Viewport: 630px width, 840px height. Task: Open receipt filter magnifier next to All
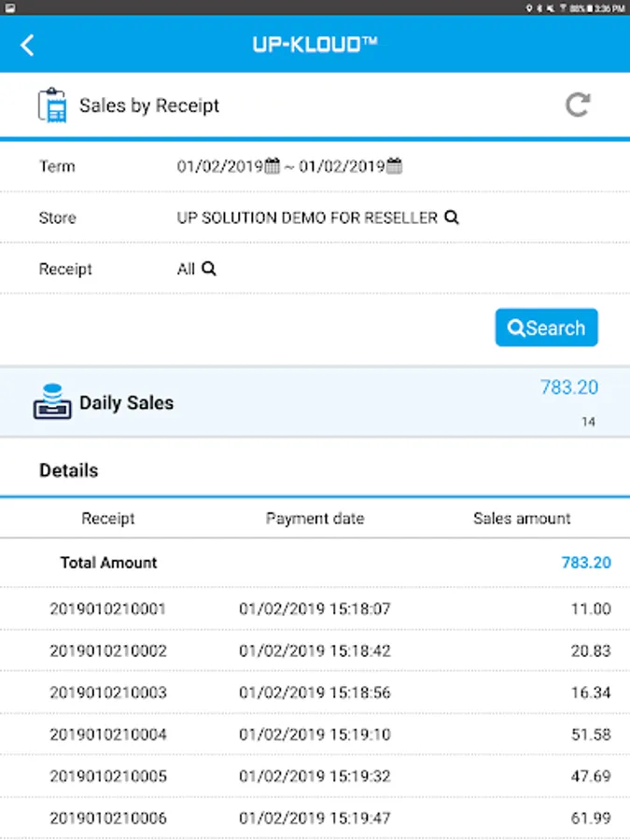click(208, 269)
